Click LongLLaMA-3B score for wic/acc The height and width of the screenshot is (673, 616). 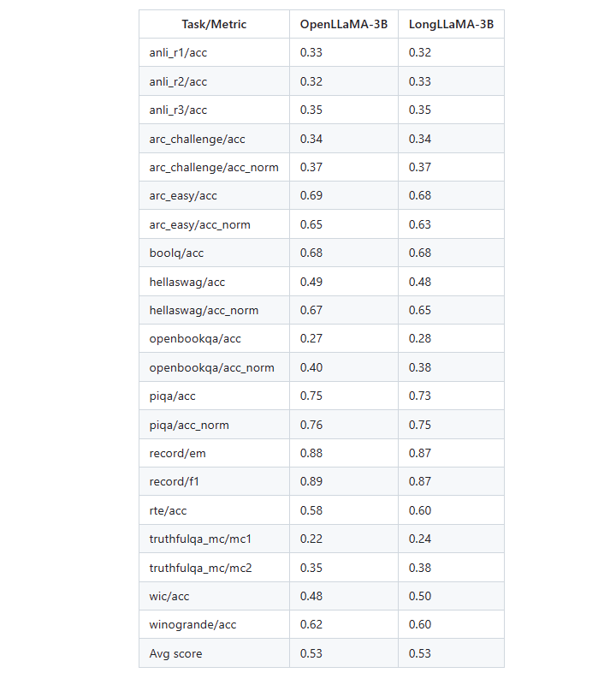(420, 596)
